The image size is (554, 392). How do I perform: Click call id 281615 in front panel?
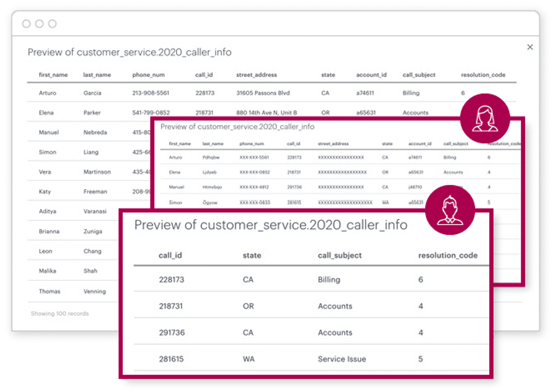coord(171,359)
